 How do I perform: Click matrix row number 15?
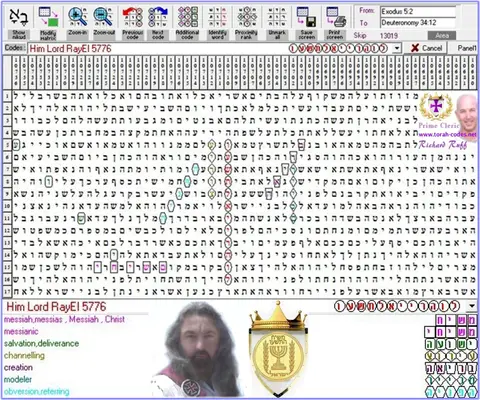pos(7,267)
